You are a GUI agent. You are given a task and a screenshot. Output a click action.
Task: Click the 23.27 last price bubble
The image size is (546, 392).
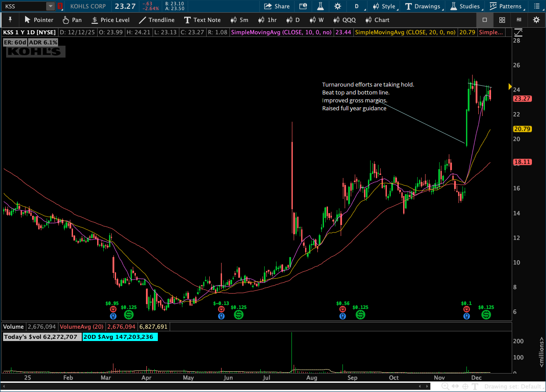click(x=522, y=98)
